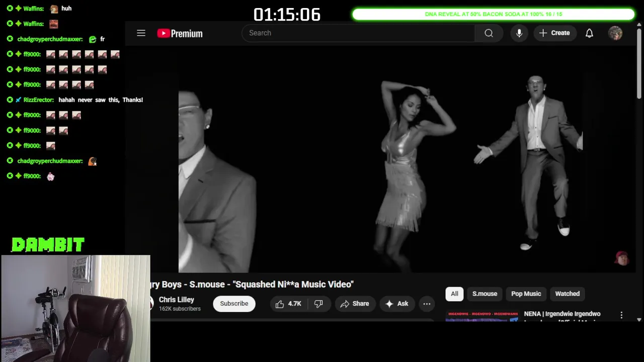Click the NENA video thumbnail

[481, 316]
